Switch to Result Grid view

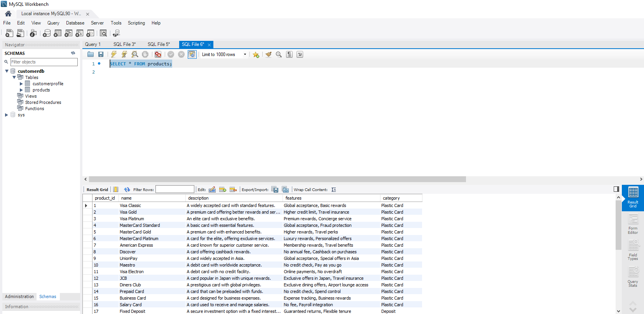[x=633, y=198]
